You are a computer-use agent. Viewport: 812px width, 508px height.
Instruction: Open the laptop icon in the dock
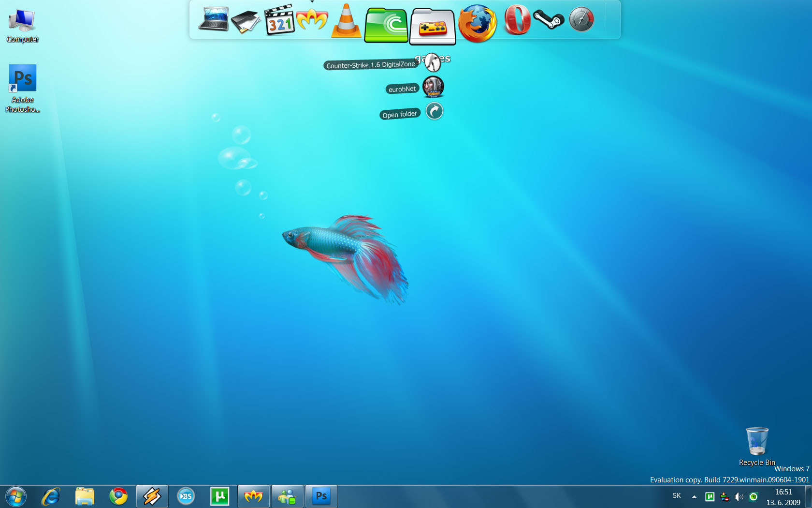click(213, 19)
